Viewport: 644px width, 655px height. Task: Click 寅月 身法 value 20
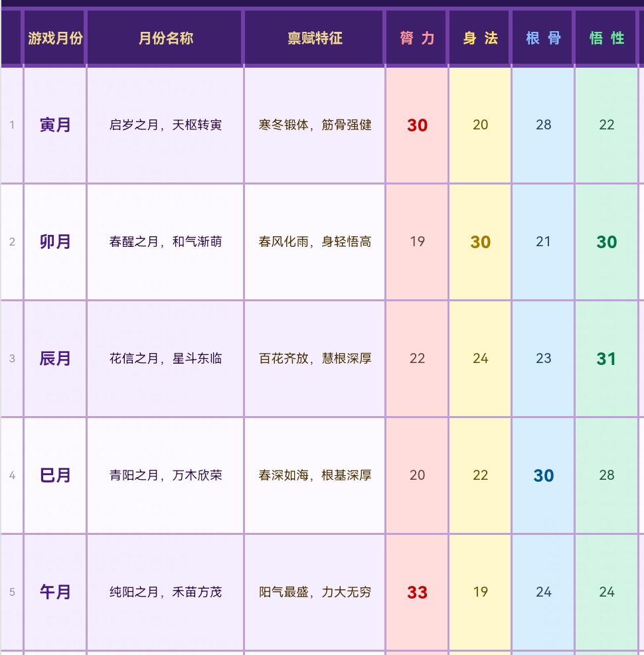(480, 125)
